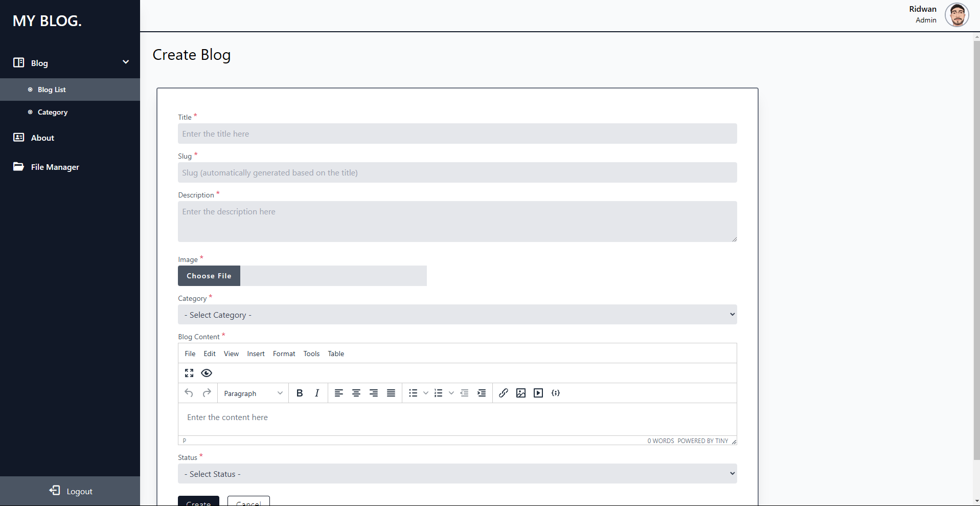Insert media using the video icon

pyautogui.click(x=538, y=393)
